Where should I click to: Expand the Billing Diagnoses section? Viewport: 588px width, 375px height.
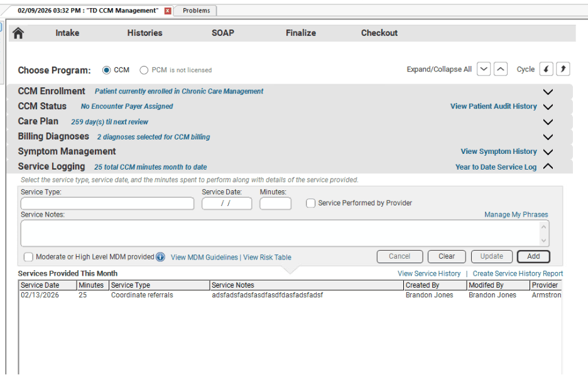click(x=548, y=137)
